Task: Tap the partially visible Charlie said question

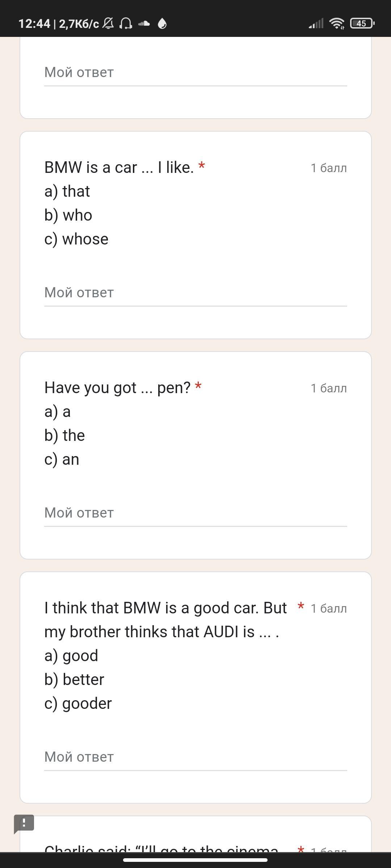Action: tap(161, 848)
